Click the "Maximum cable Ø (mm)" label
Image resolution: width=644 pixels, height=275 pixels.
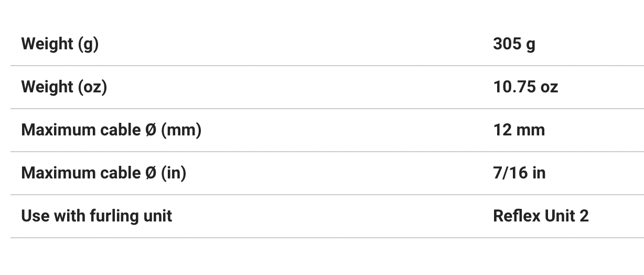pos(111,130)
